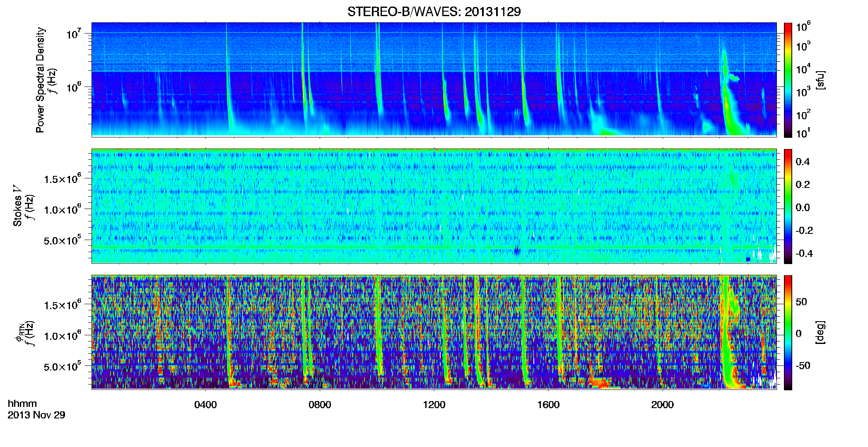Image resolution: width=868 pixels, height=447 pixels.
Task: Click the -50 label on degrees colorbar
Action: pyautogui.click(x=803, y=365)
